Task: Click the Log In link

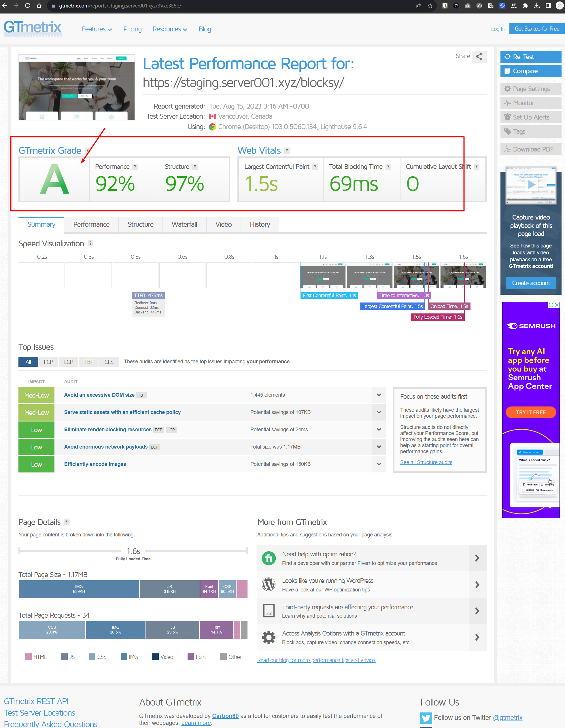Action: (x=498, y=29)
